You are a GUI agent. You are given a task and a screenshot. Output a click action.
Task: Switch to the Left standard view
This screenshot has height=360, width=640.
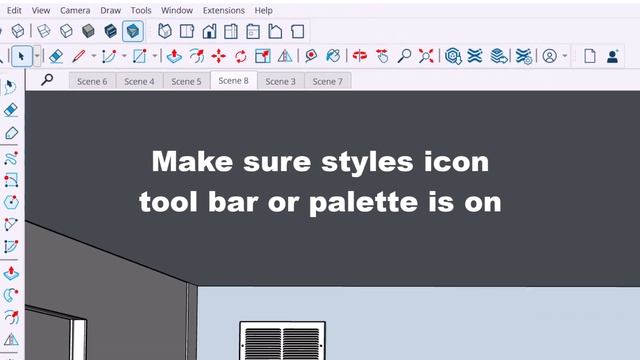click(275, 31)
